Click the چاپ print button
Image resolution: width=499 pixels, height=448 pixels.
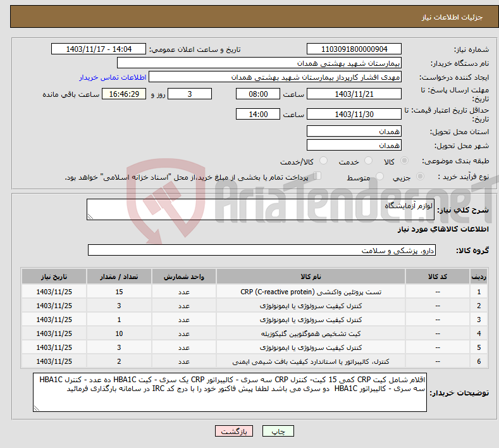click(278, 431)
